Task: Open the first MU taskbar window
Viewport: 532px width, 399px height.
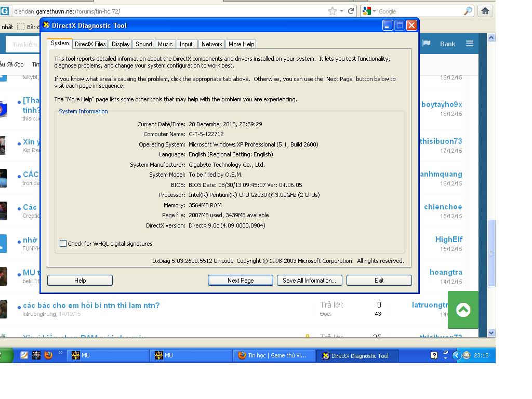Action: [x=108, y=355]
